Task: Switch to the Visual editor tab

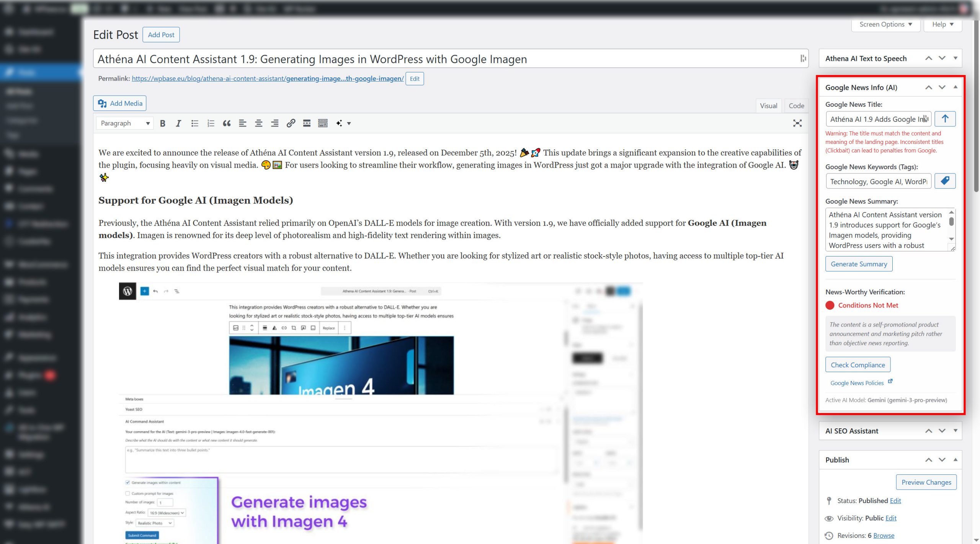Action: click(x=768, y=106)
